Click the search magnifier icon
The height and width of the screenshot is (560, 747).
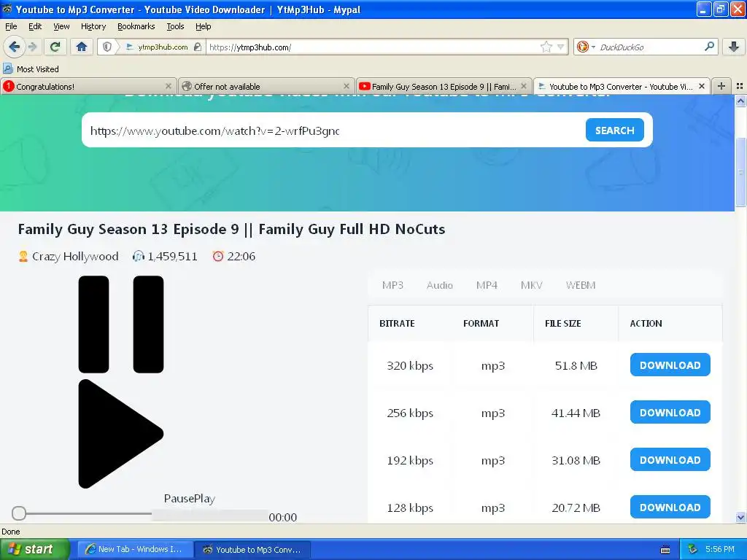pos(709,46)
